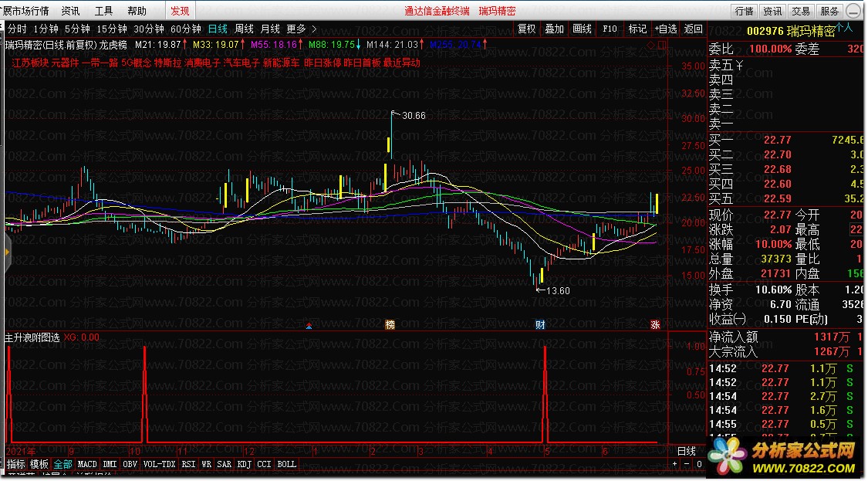Select the 5分钟 period
The height and width of the screenshot is (481, 868).
[x=77, y=29]
